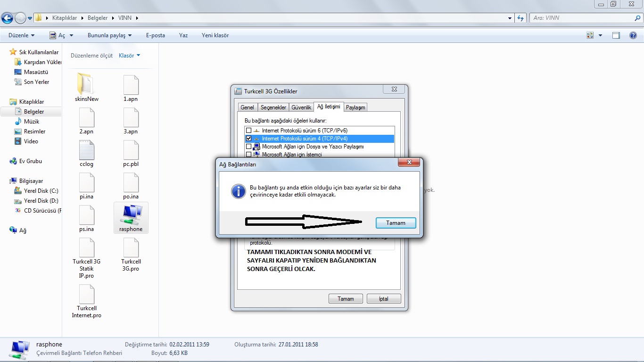Click Tamam in Turkcell 3G Özellikler

[x=346, y=299]
